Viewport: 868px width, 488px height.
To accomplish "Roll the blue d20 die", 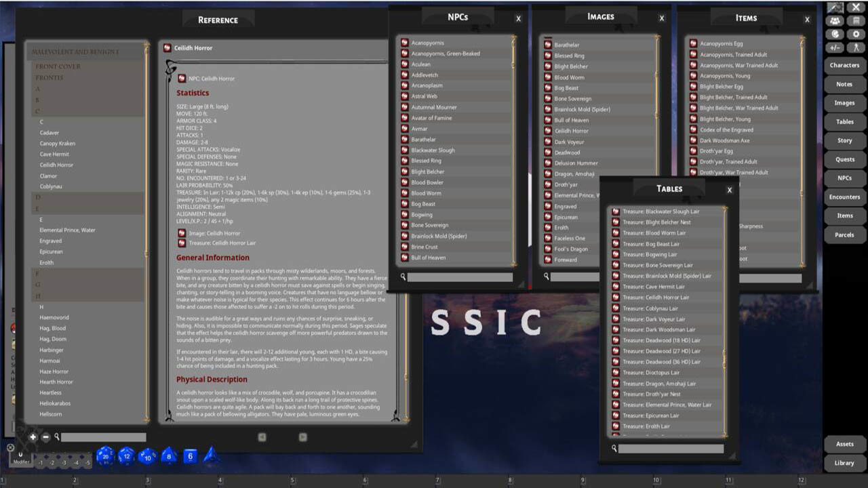I will point(105,457).
